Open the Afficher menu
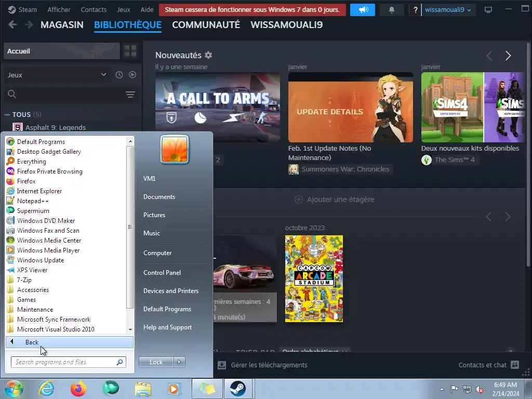This screenshot has height=399, width=532. tap(59, 10)
